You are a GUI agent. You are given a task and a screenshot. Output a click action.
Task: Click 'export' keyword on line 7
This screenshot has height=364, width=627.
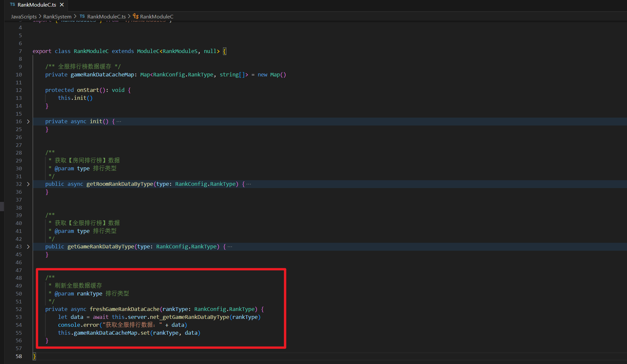[42, 51]
